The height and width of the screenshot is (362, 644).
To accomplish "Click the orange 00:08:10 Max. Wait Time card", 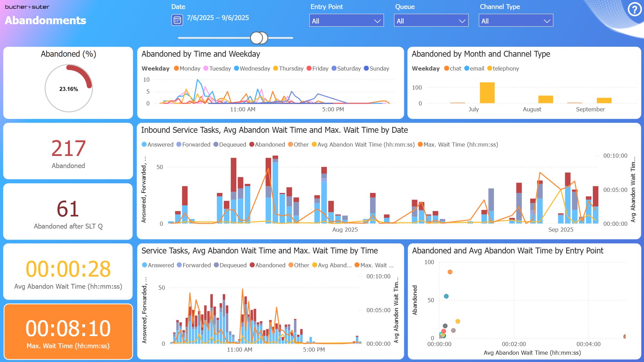I will tap(68, 332).
